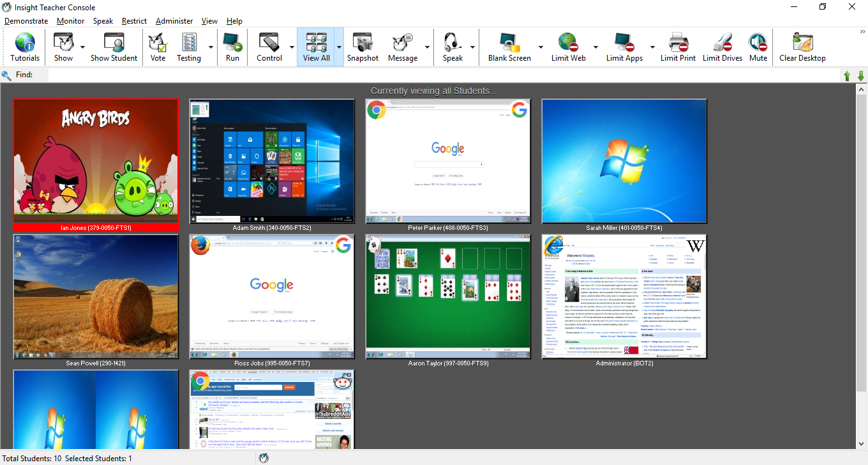Select the bottom-row Windows desktop thumbnail
Viewport: 868px width, 465px height.
click(96, 409)
